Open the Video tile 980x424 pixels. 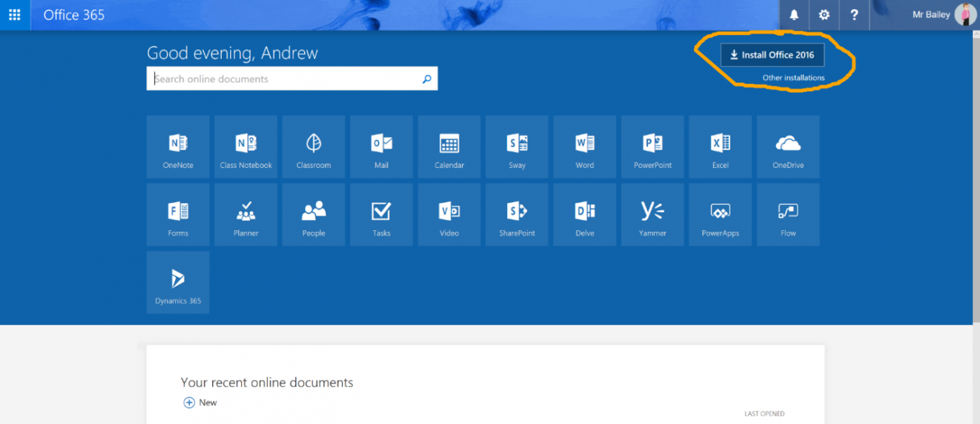point(449,215)
